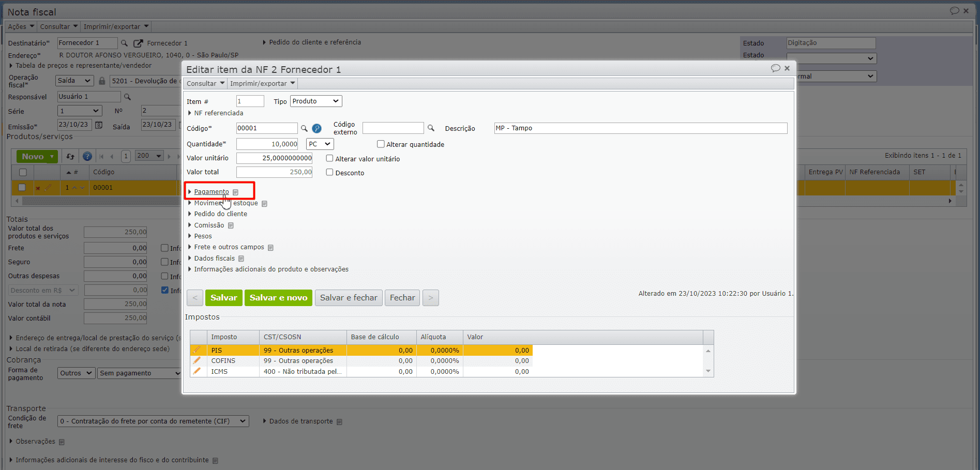
Task: Open note icon beside Dados de transporte
Action: pos(339,422)
